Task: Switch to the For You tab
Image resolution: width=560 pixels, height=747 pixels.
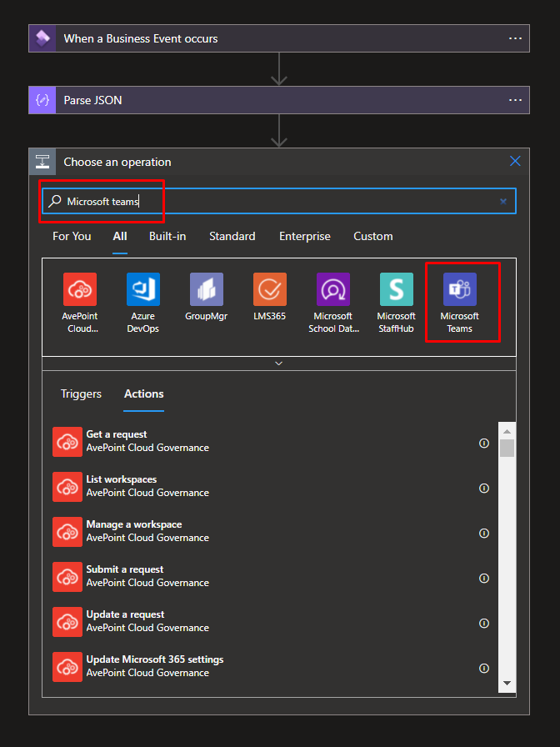Action: (x=72, y=236)
